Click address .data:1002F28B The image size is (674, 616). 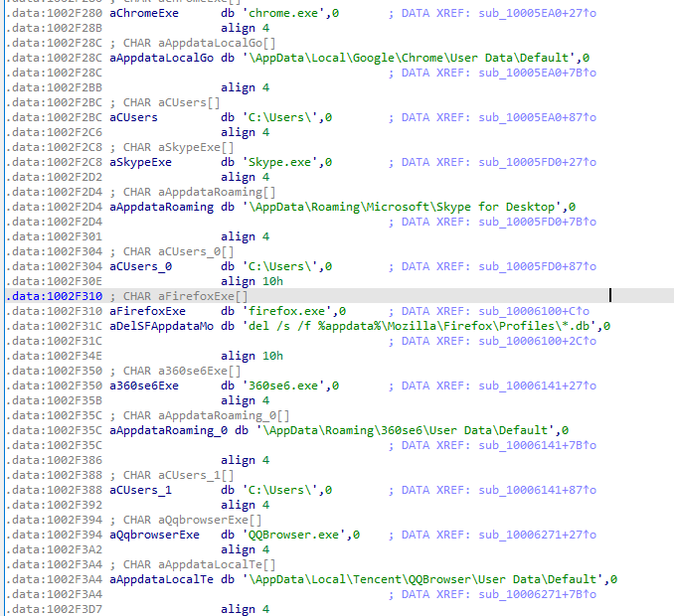coord(55,29)
